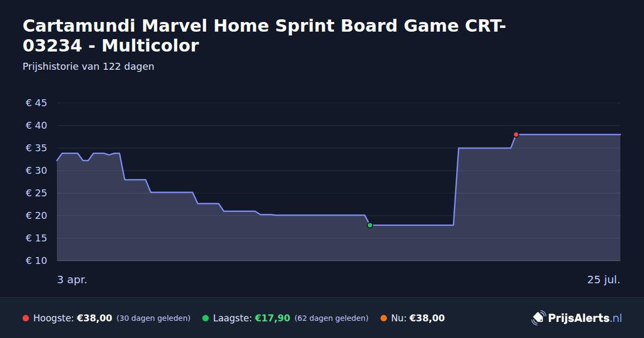
Task: Select the € 45 axis label
Action: (x=36, y=103)
